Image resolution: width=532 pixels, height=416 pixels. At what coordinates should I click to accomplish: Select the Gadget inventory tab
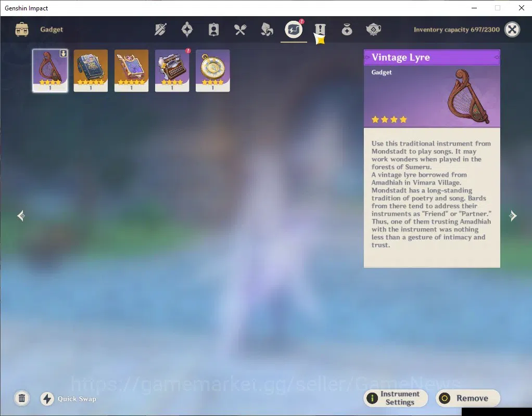(x=294, y=30)
